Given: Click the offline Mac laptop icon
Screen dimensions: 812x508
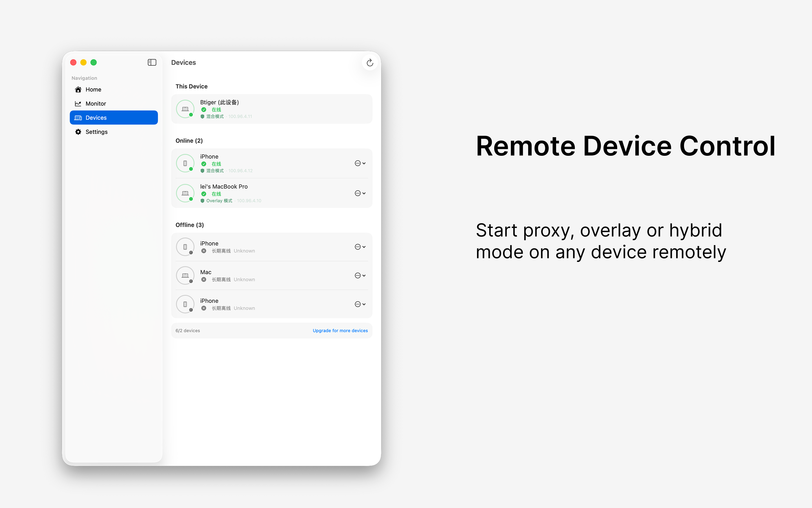Looking at the screenshot, I should 185,275.
